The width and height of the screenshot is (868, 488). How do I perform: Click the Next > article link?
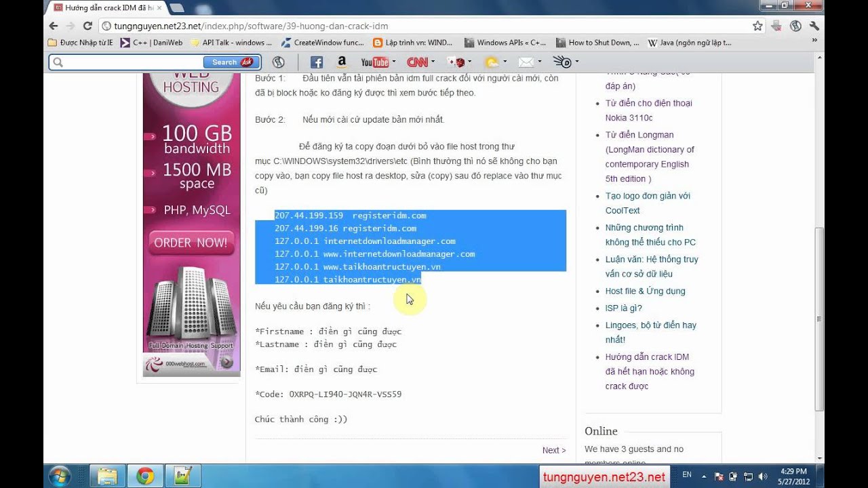pos(553,450)
